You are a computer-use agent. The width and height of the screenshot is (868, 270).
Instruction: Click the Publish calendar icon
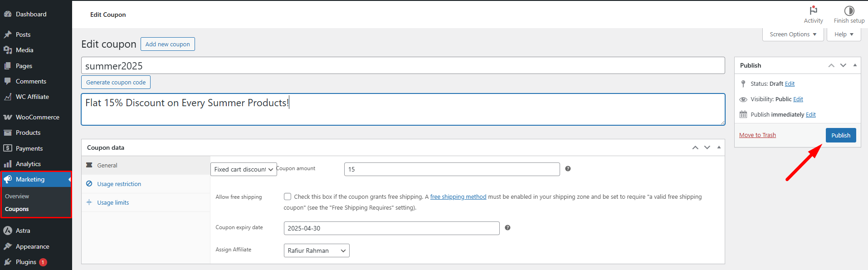point(743,114)
